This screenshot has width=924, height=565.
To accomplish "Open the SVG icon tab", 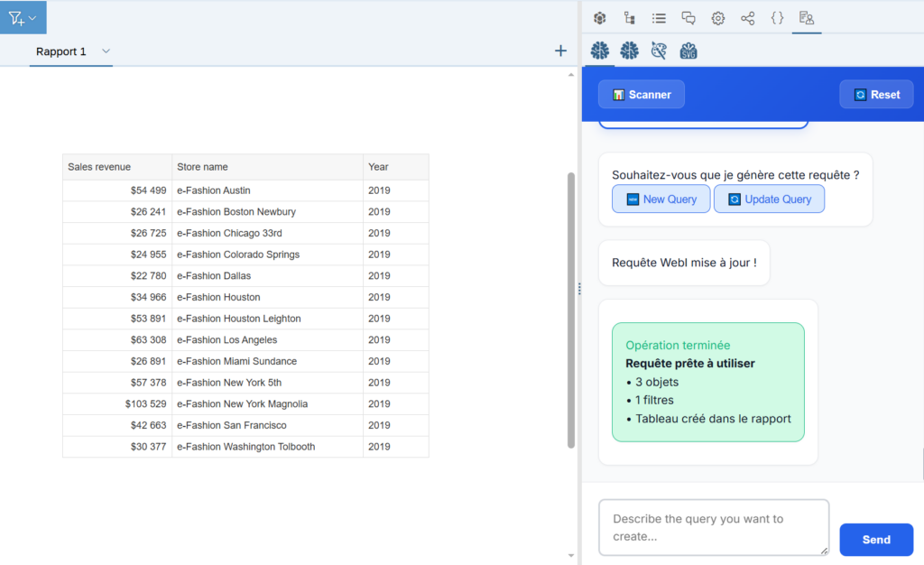I will [x=688, y=51].
